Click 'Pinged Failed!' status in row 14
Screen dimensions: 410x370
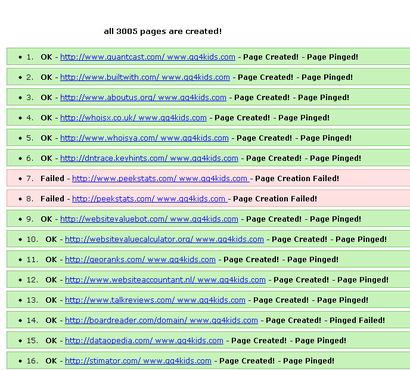(x=357, y=320)
